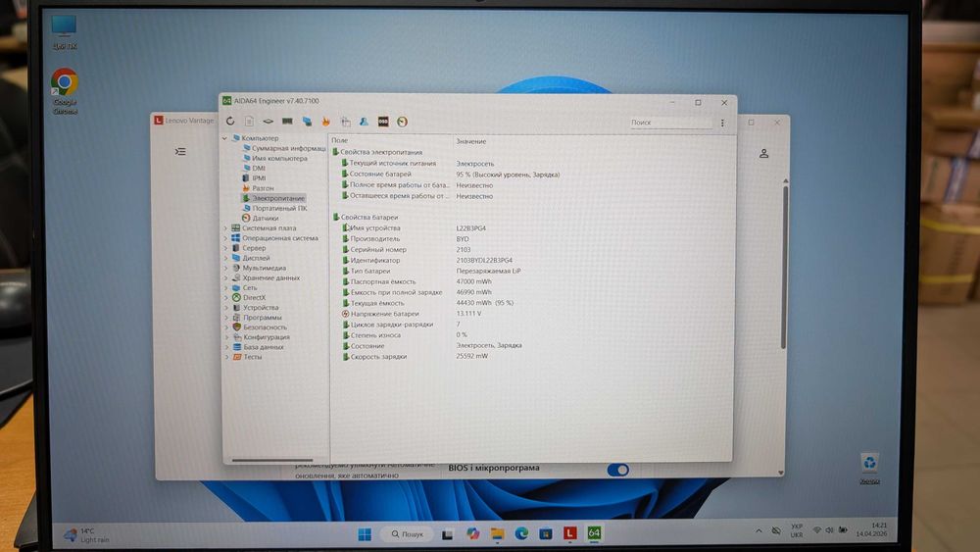980x552 pixels.
Task: Select "Электропитание" in the tree
Action: coord(273,198)
